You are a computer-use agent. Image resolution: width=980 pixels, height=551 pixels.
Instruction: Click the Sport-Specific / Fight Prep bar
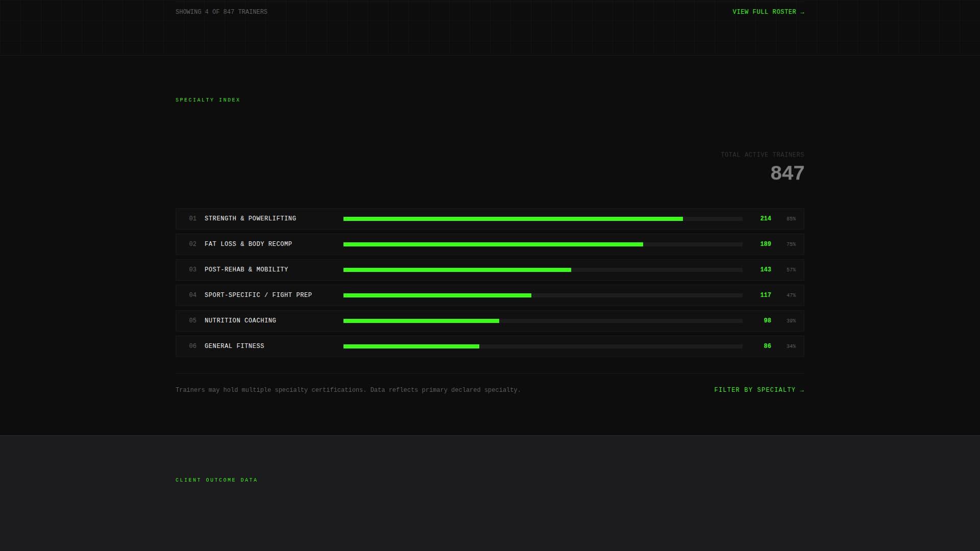click(543, 295)
